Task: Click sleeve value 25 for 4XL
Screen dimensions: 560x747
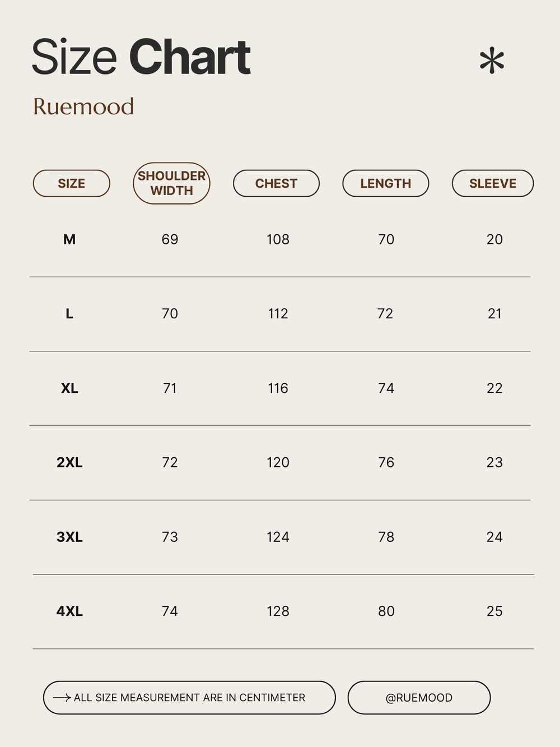Action: [x=494, y=611]
